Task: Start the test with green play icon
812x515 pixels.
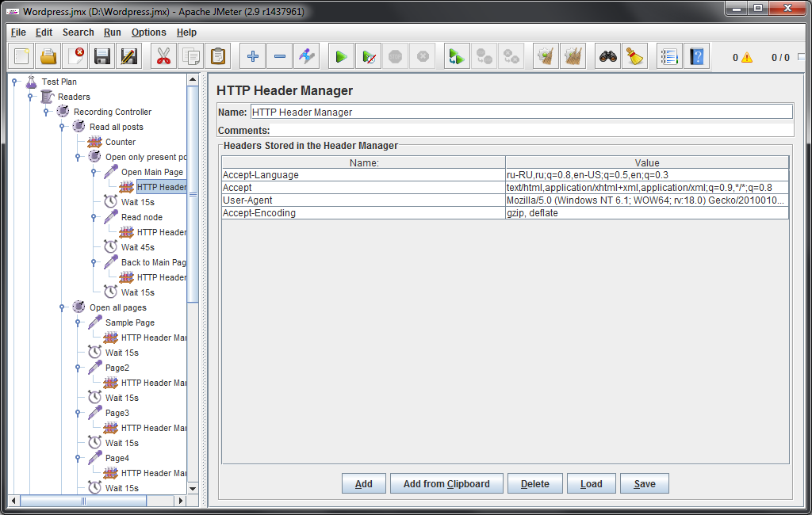Action: (x=341, y=56)
